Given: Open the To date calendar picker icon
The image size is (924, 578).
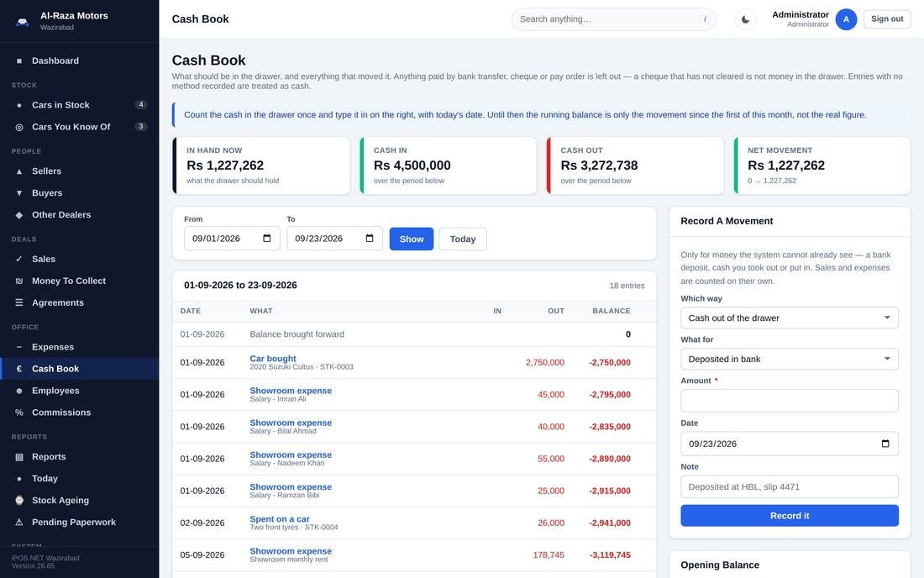Looking at the screenshot, I should [370, 238].
